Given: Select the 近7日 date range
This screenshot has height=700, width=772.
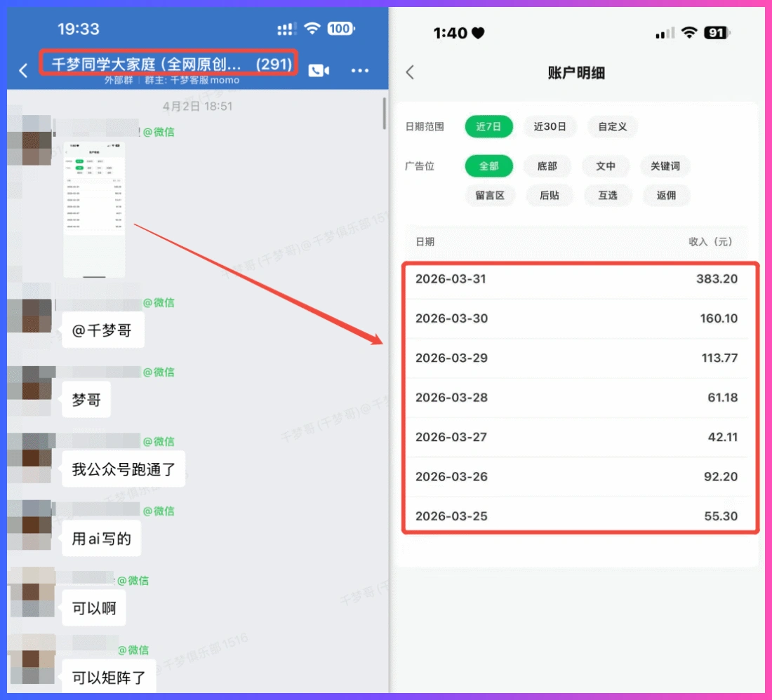Looking at the screenshot, I should coord(488,126).
